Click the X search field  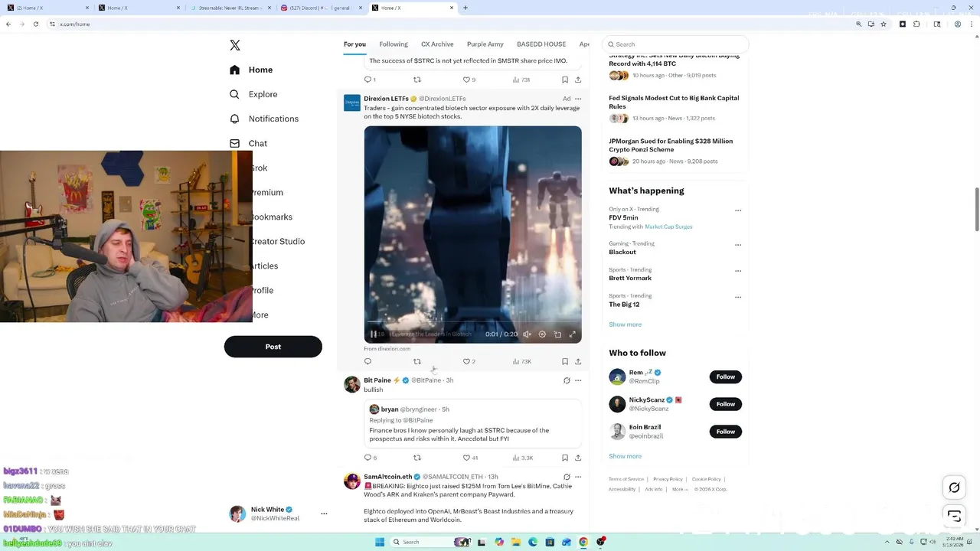pos(675,44)
